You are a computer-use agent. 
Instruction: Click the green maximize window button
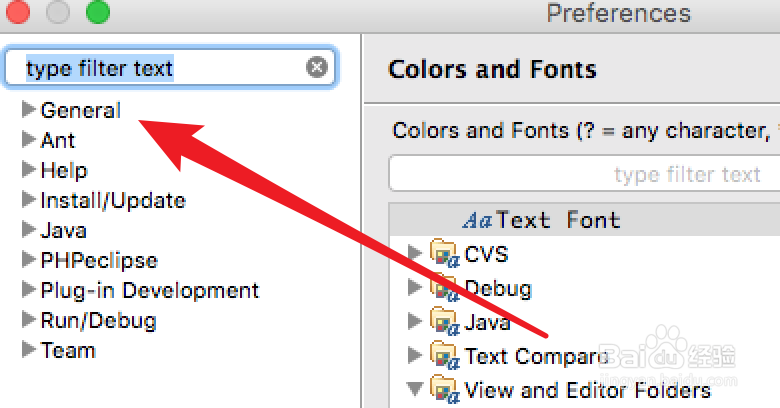pos(97,13)
